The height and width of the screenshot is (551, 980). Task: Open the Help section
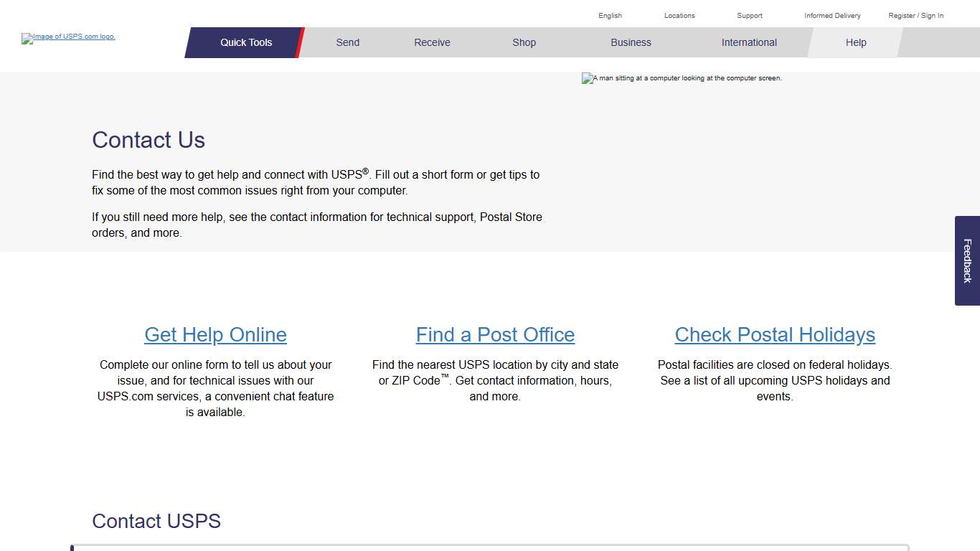pyautogui.click(x=855, y=42)
